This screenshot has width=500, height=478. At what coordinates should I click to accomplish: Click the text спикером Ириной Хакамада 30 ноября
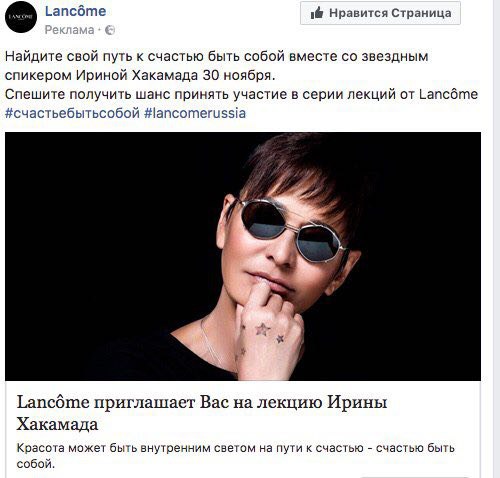(140, 75)
